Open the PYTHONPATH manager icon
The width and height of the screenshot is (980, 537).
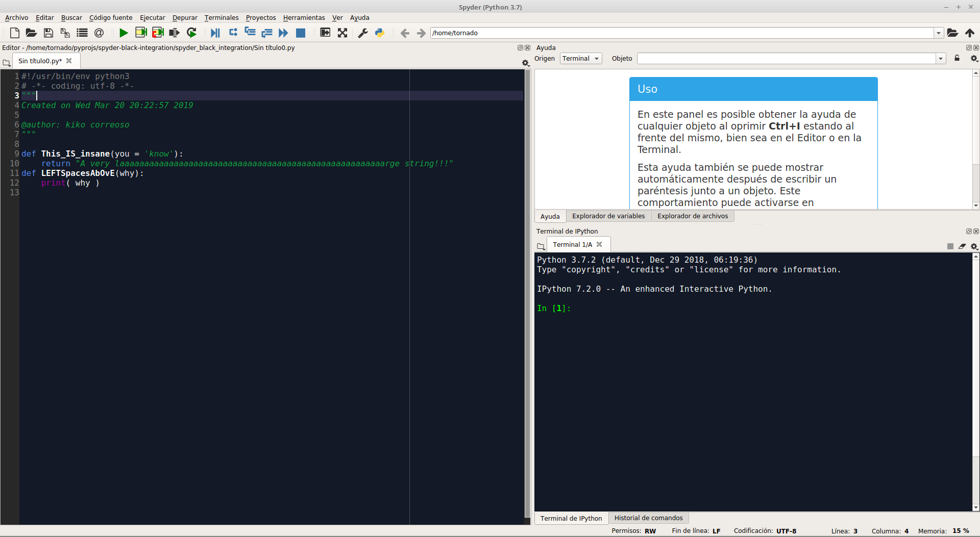pyautogui.click(x=380, y=33)
